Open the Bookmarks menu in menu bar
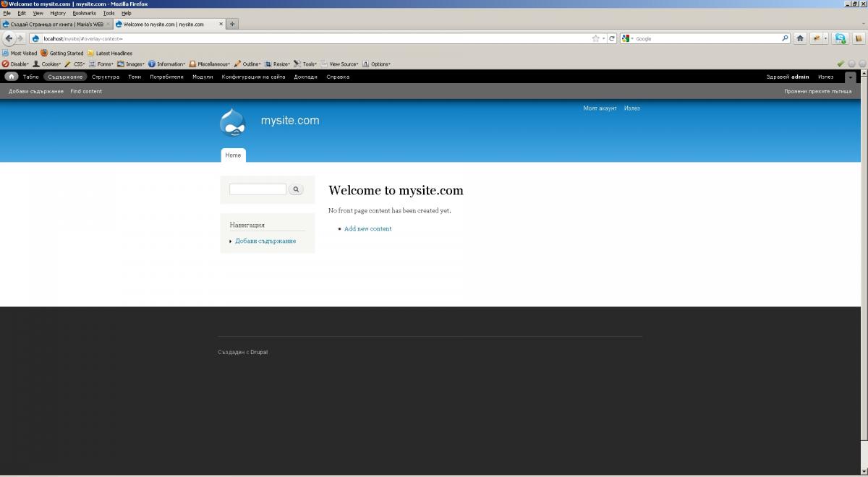The height and width of the screenshot is (477, 868). click(84, 13)
